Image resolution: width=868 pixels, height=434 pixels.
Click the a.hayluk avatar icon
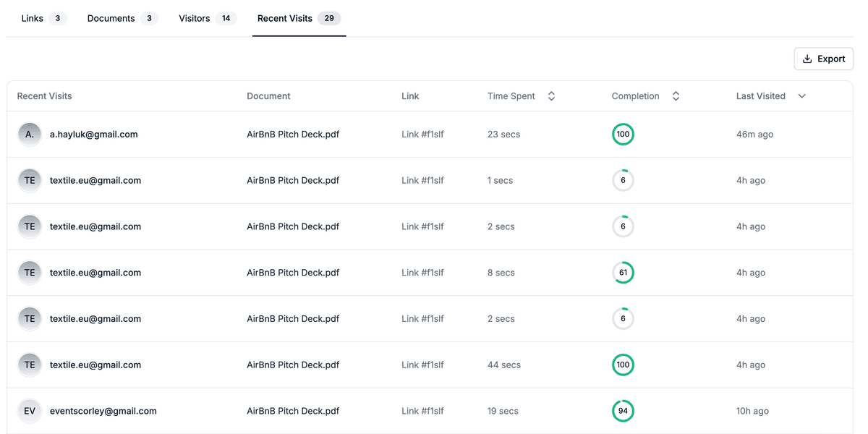point(30,135)
